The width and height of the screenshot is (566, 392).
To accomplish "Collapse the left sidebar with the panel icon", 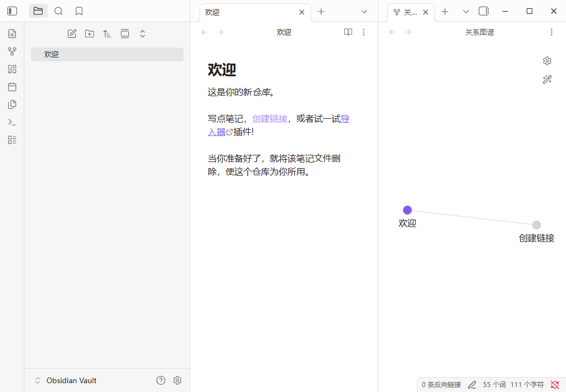I will point(12,11).
